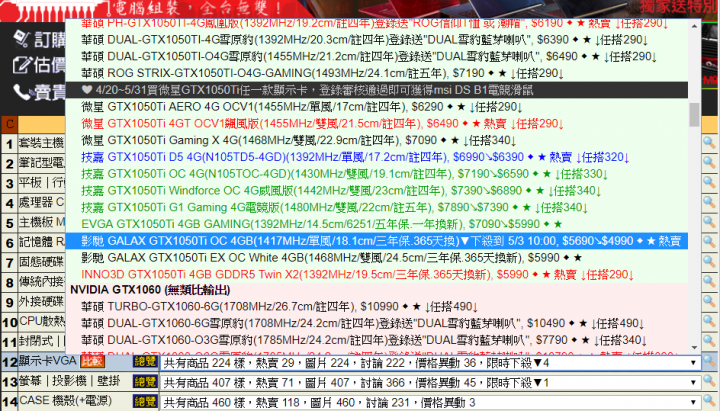720x411 pixels.
Task: Expand the CASE 機殼 dropdown showing 共有商品 460 樣
Action: [x=430, y=403]
